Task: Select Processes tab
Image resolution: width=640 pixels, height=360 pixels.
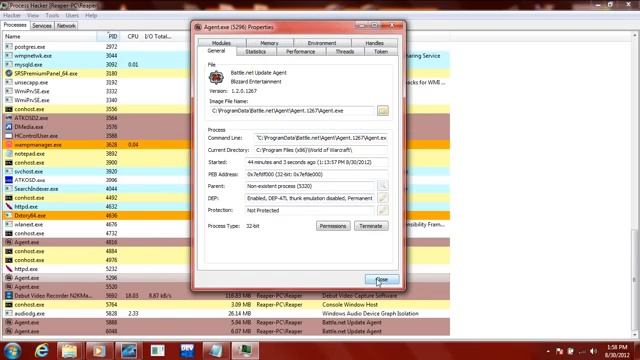Action: pyautogui.click(x=15, y=25)
